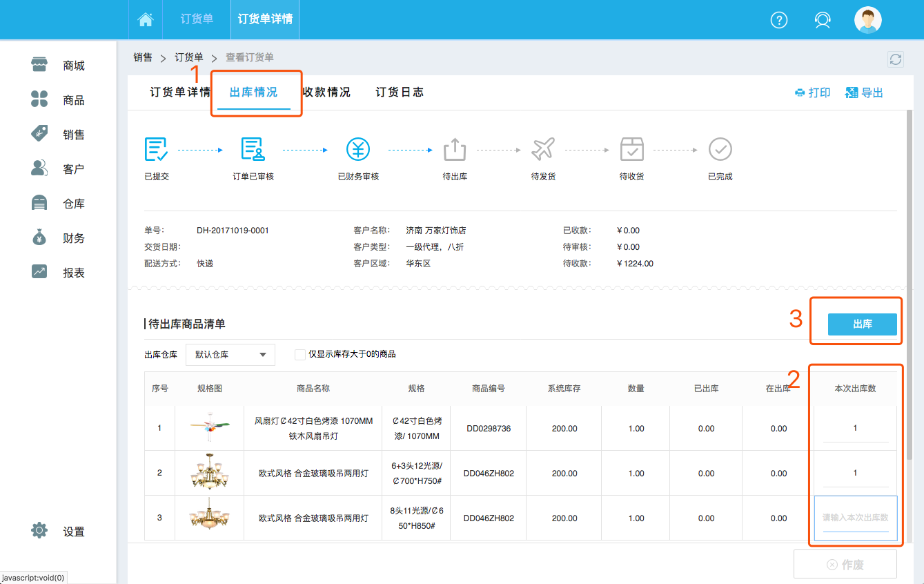Switch to 订货日志 tab
The width and height of the screenshot is (924, 584).
pos(400,93)
